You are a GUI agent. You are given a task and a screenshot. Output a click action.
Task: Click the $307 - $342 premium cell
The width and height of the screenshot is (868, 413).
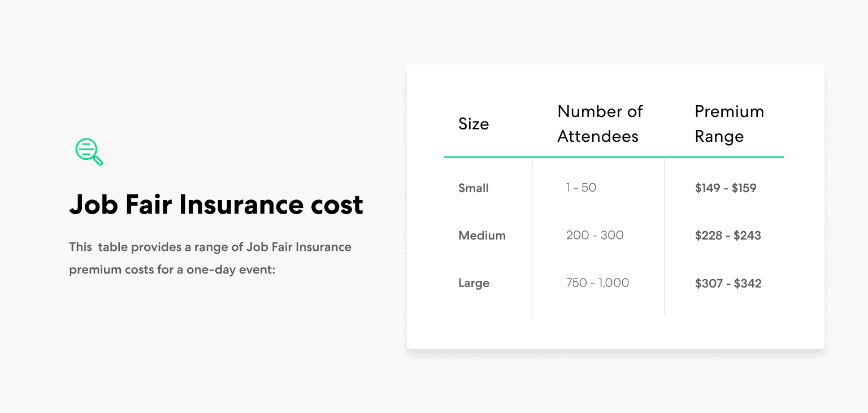click(x=728, y=283)
